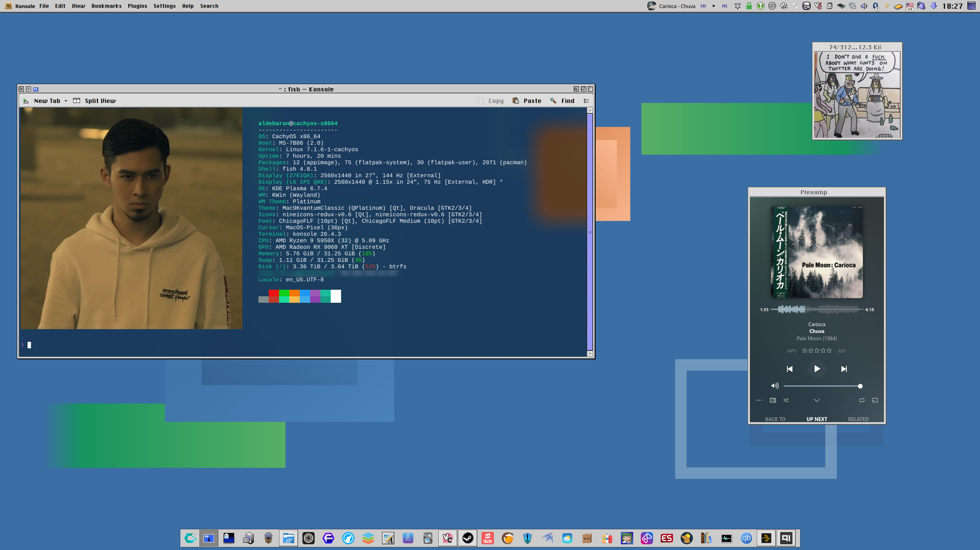Open the system monitor icon in dock
The image size is (980, 550).
pyautogui.click(x=727, y=538)
